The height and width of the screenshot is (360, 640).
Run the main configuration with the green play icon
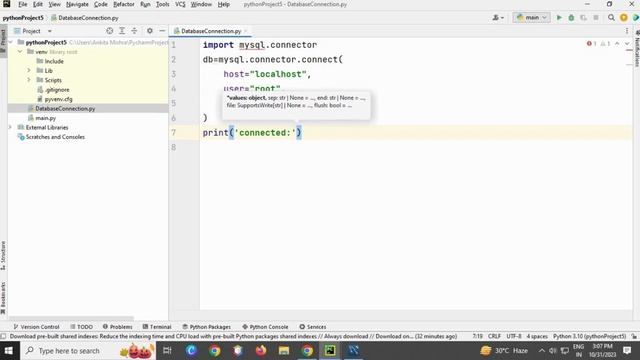(559, 18)
